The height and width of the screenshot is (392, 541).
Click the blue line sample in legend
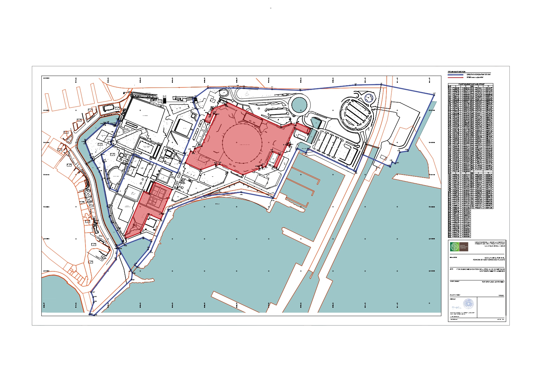(x=456, y=75)
